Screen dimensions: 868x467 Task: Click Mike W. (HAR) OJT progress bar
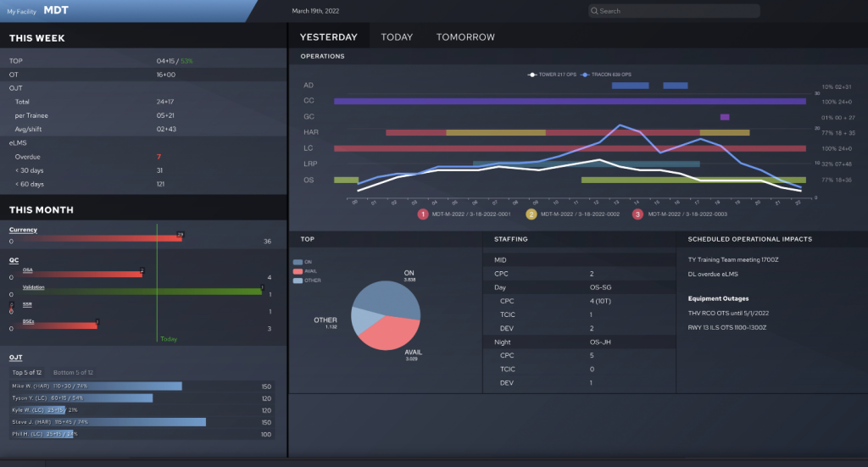click(97, 386)
